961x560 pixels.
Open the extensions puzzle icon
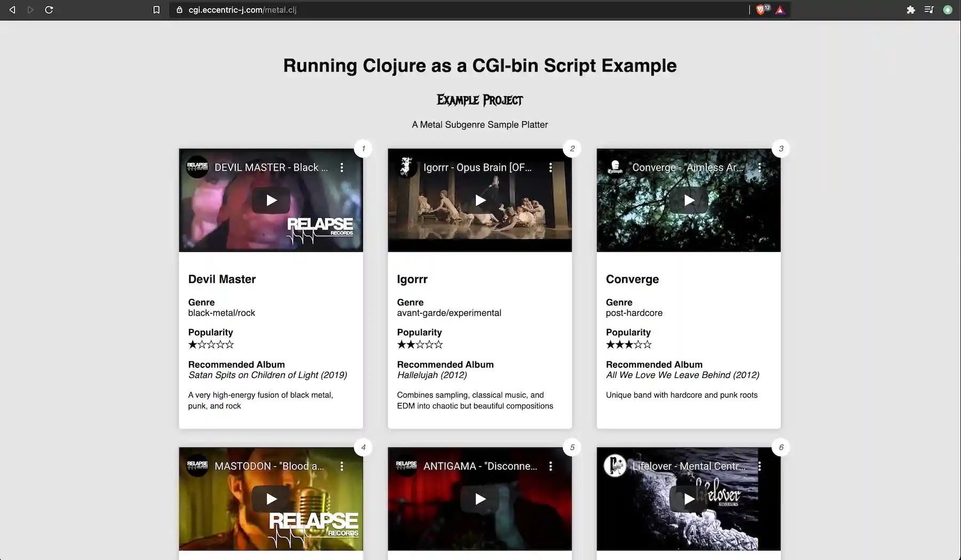point(911,10)
